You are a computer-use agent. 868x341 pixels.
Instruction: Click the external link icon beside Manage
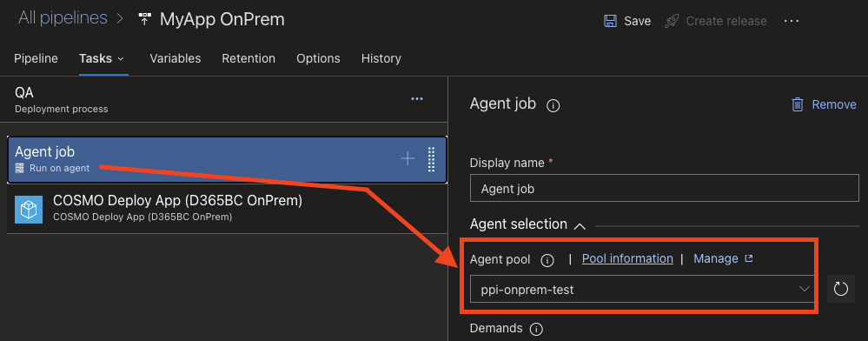[748, 258]
